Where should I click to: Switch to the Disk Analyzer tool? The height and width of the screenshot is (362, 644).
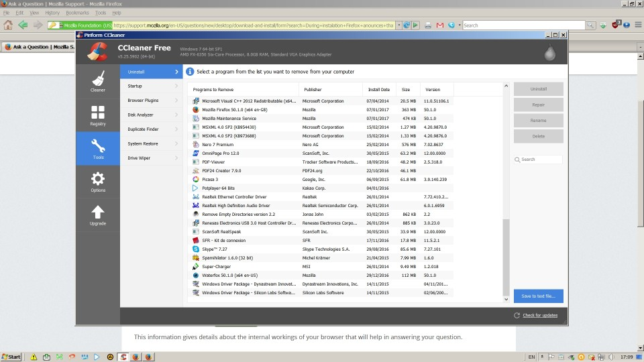[152, 115]
